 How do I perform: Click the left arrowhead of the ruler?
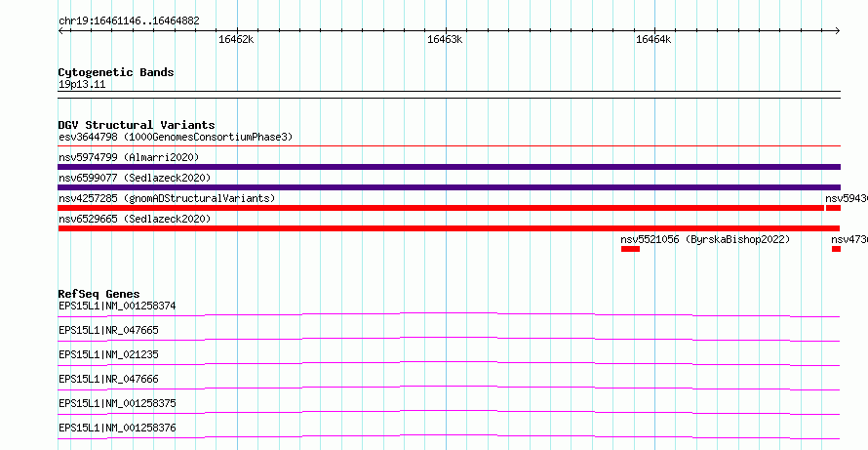(60, 31)
